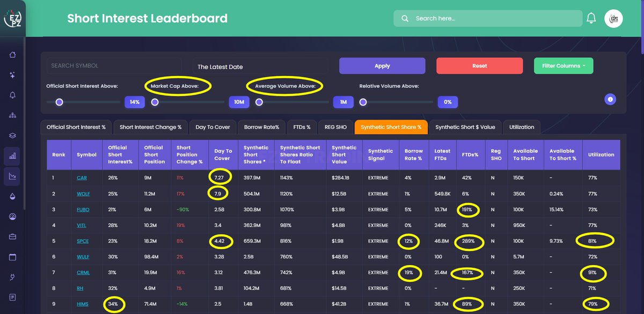644x314 pixels.
Task: Open the CAR symbol link
Action: point(82,178)
